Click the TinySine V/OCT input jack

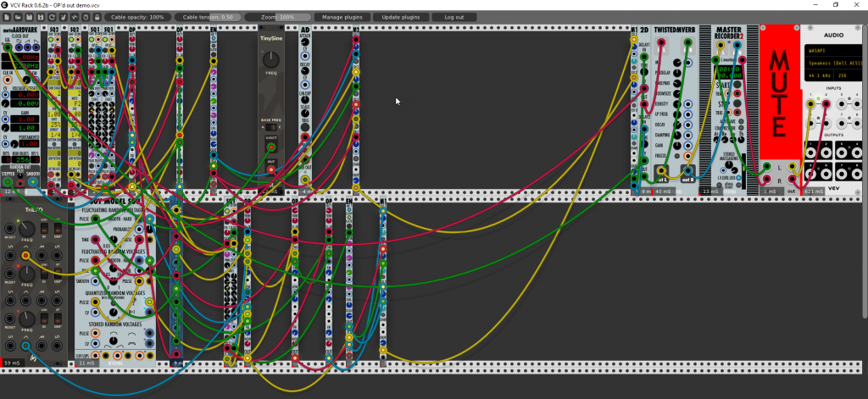270,147
